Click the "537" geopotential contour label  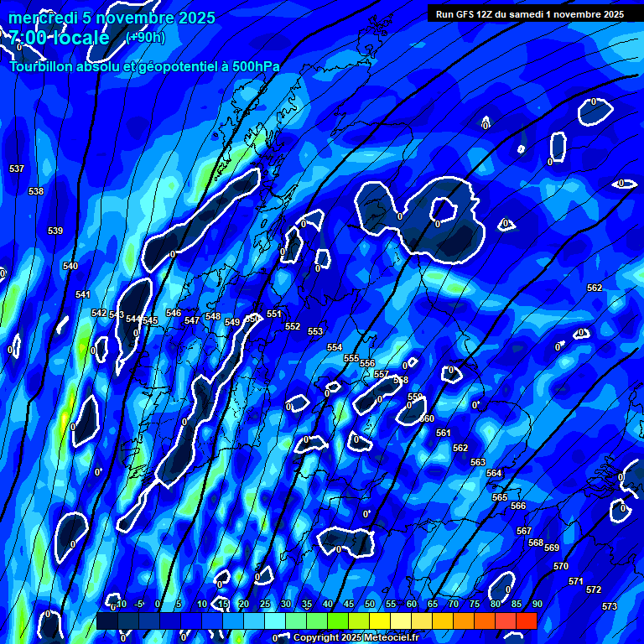pos(17,169)
